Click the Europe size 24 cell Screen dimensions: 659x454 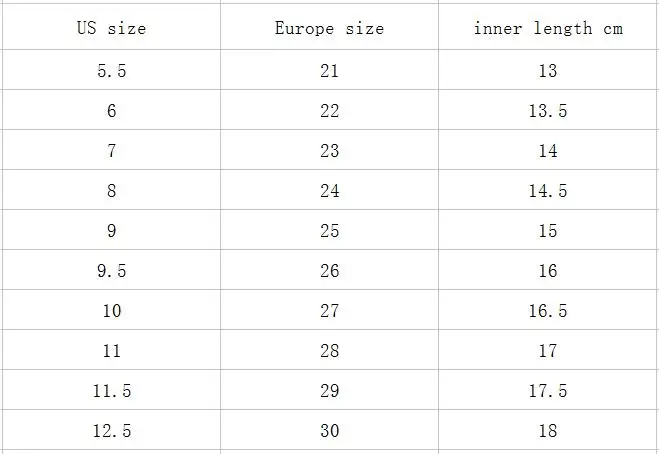[x=330, y=190]
